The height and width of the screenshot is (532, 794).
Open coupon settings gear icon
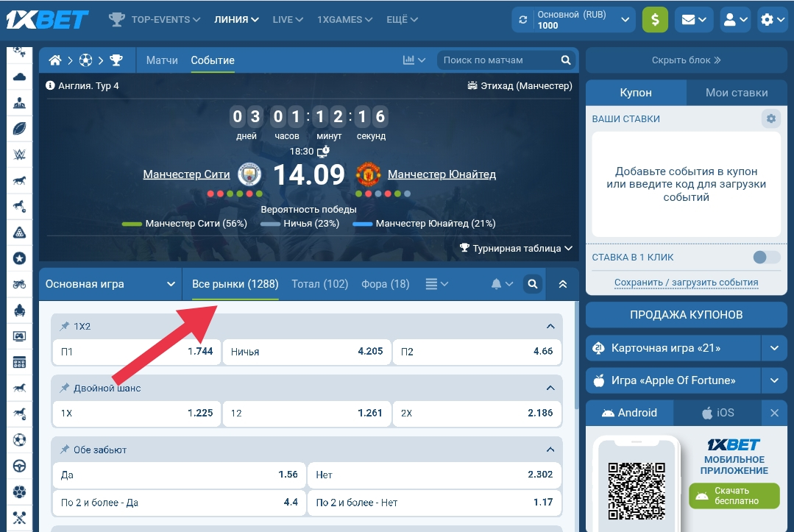[x=770, y=118]
